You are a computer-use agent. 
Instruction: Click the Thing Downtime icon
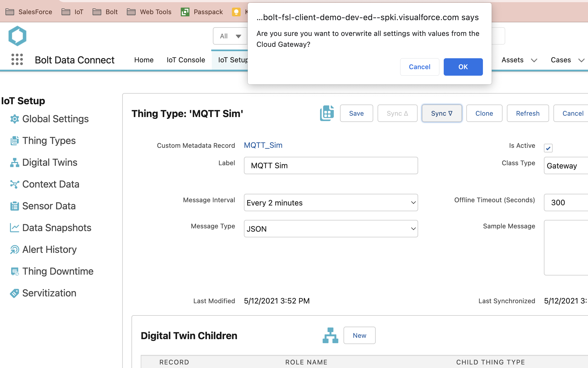[x=15, y=271]
